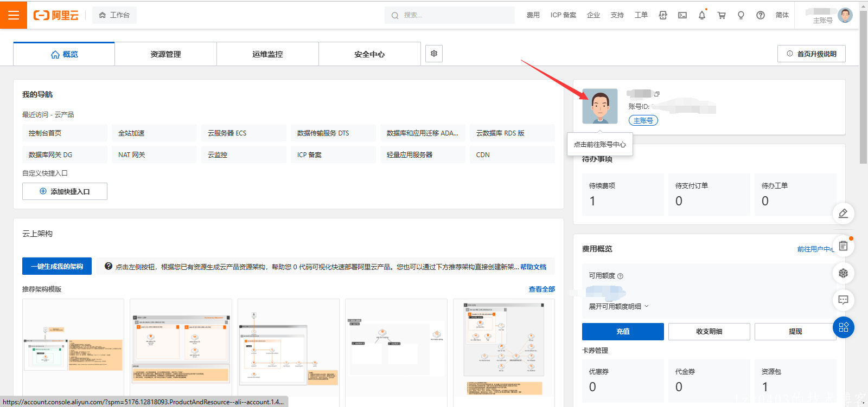This screenshot has width=868, height=407.
Task: Open the 工单 menu
Action: click(641, 15)
